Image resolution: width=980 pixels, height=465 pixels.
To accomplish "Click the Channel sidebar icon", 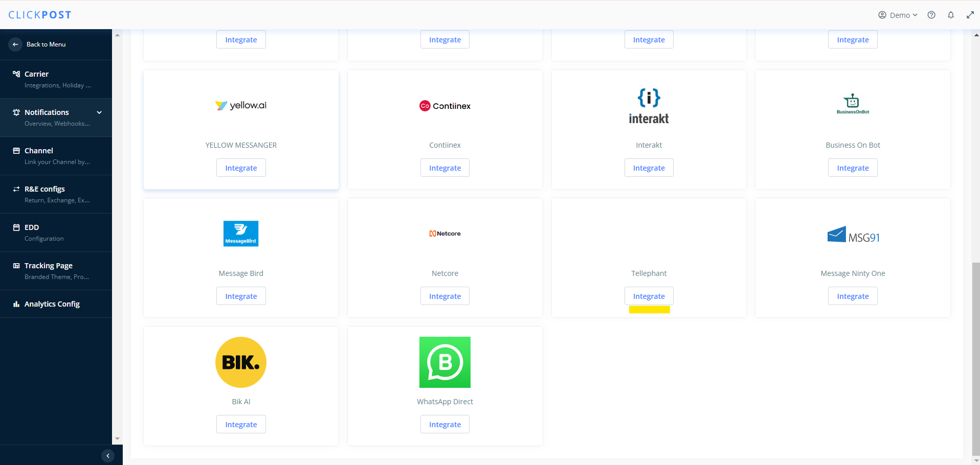I will [x=16, y=151].
